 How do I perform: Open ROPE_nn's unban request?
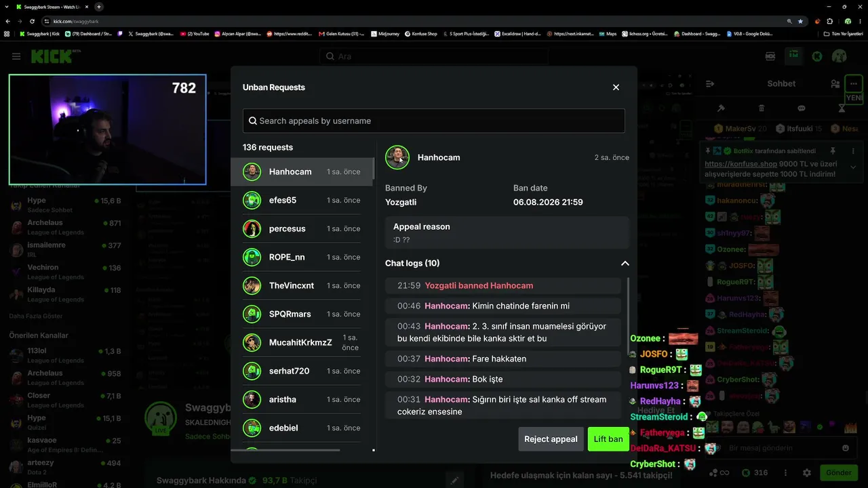[302, 258]
